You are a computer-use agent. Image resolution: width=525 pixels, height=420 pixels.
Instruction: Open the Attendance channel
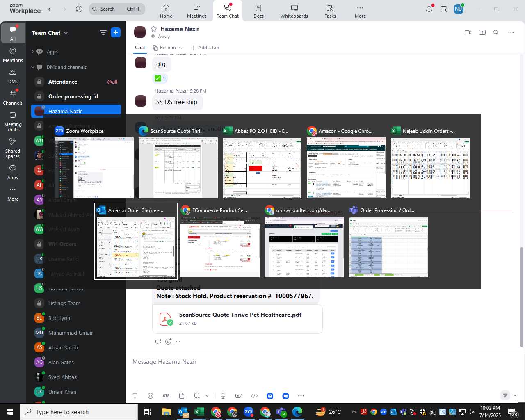pyautogui.click(x=76, y=82)
